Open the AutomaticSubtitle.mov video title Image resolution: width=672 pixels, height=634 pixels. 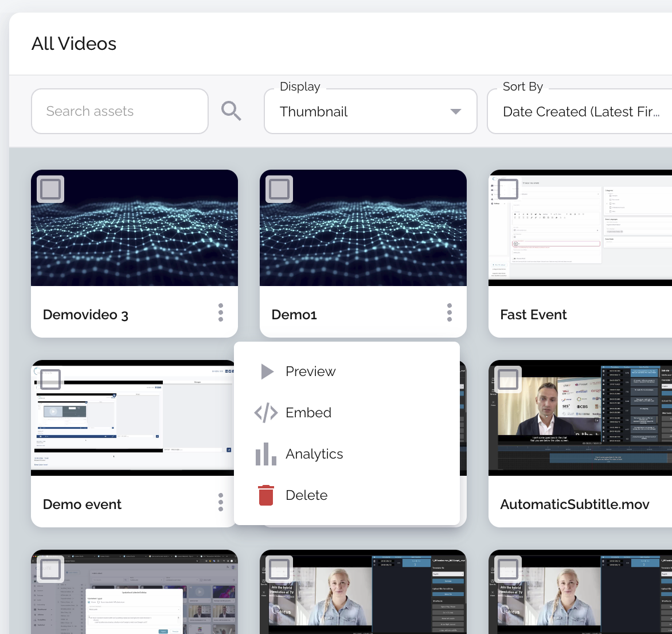(575, 504)
